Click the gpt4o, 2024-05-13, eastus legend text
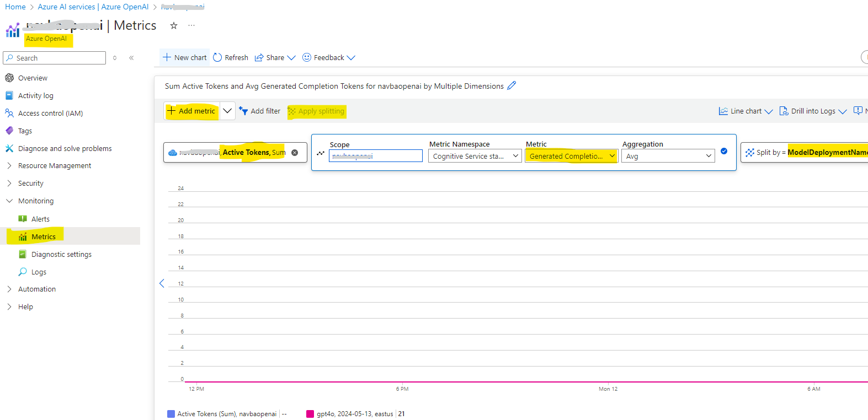 (355, 414)
